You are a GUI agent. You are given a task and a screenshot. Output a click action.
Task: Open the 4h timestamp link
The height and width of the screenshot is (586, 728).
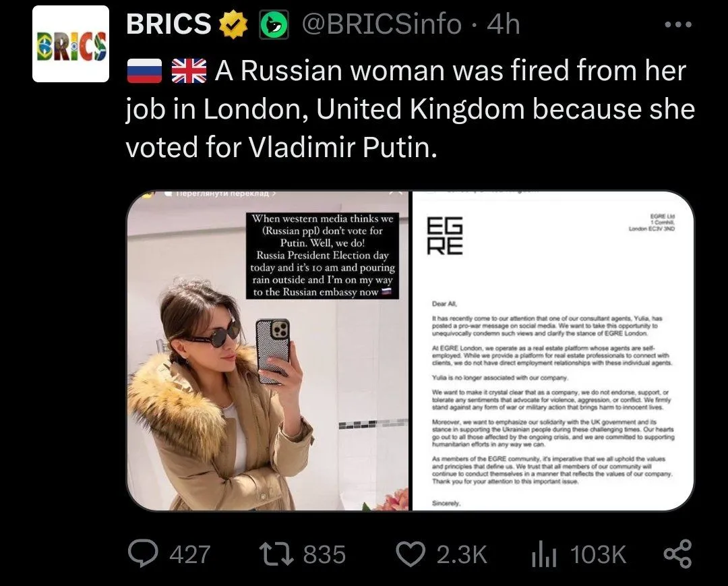[x=503, y=25]
